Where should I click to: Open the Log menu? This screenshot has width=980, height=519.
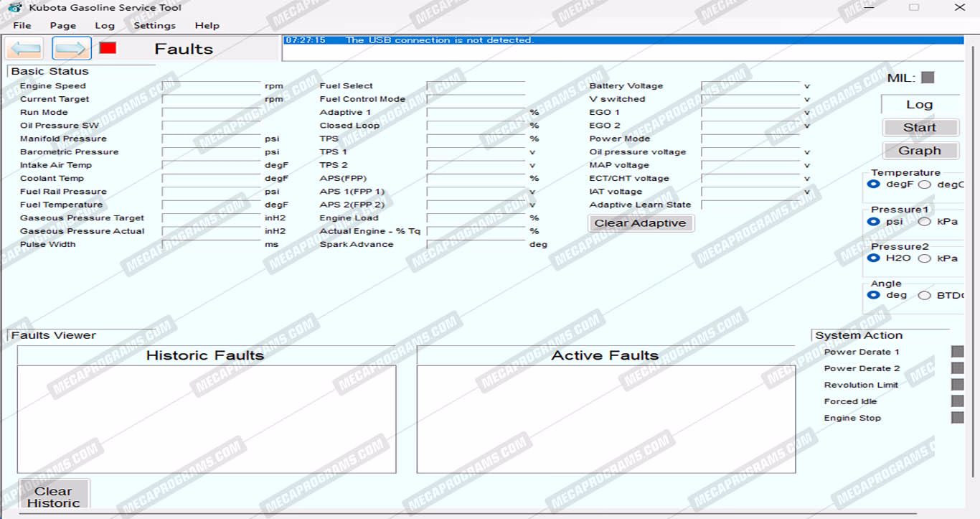click(x=105, y=25)
